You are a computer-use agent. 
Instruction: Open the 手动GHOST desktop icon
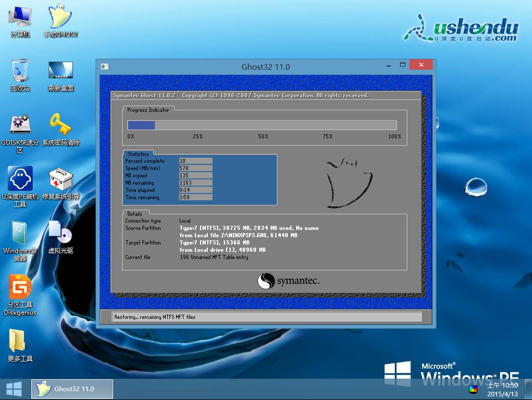click(61, 21)
